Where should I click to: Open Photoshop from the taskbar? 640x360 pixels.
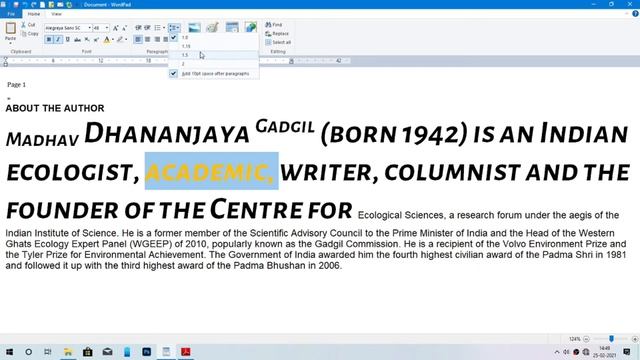pyautogui.click(x=147, y=351)
